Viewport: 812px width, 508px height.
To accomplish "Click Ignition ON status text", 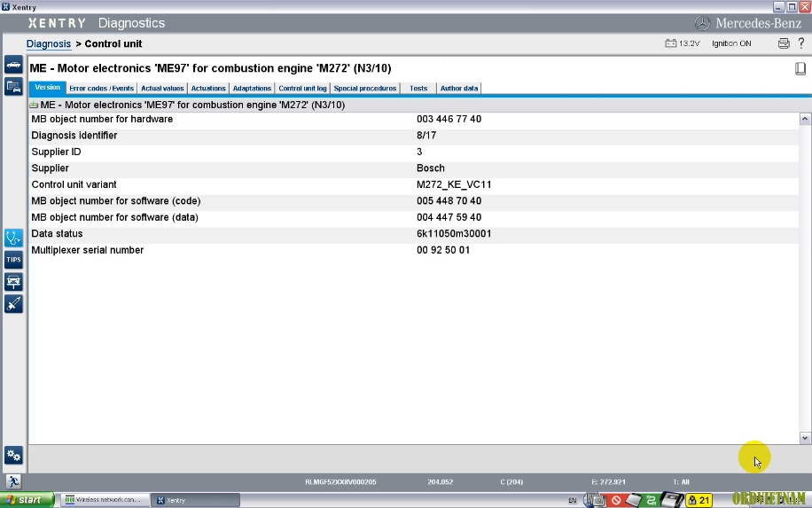I will tap(731, 43).
